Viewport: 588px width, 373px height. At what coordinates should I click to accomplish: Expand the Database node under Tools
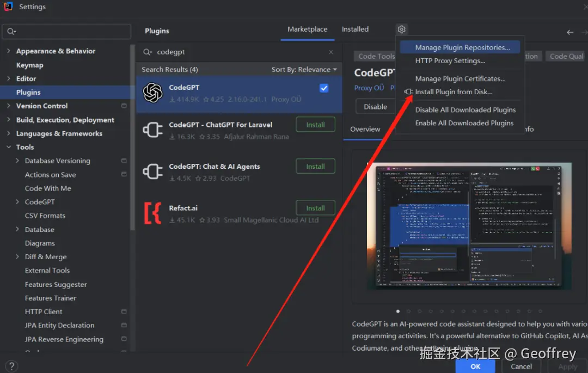tap(17, 229)
